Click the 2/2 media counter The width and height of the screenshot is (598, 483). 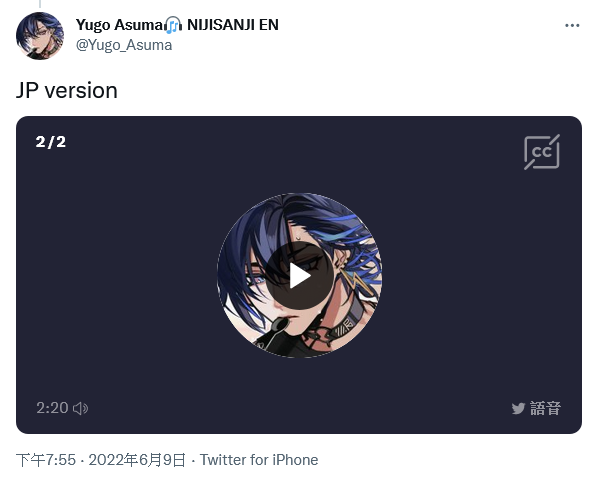[x=51, y=142]
